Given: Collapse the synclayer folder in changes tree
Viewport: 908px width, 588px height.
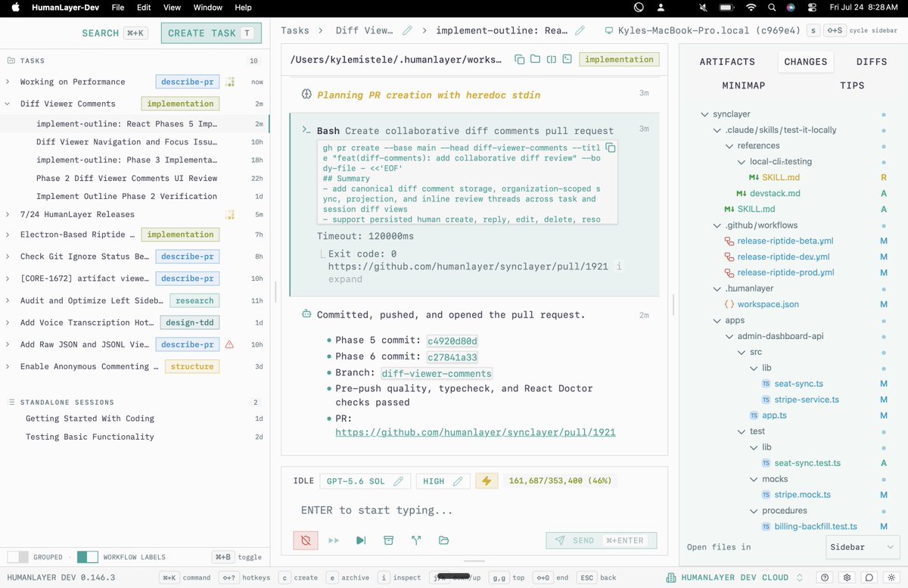Looking at the screenshot, I should [x=704, y=114].
